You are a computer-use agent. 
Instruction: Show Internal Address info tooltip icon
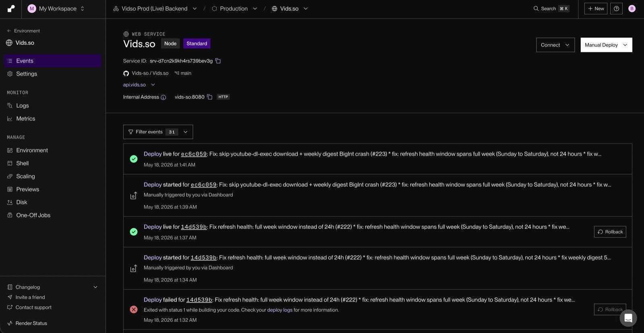[163, 97]
